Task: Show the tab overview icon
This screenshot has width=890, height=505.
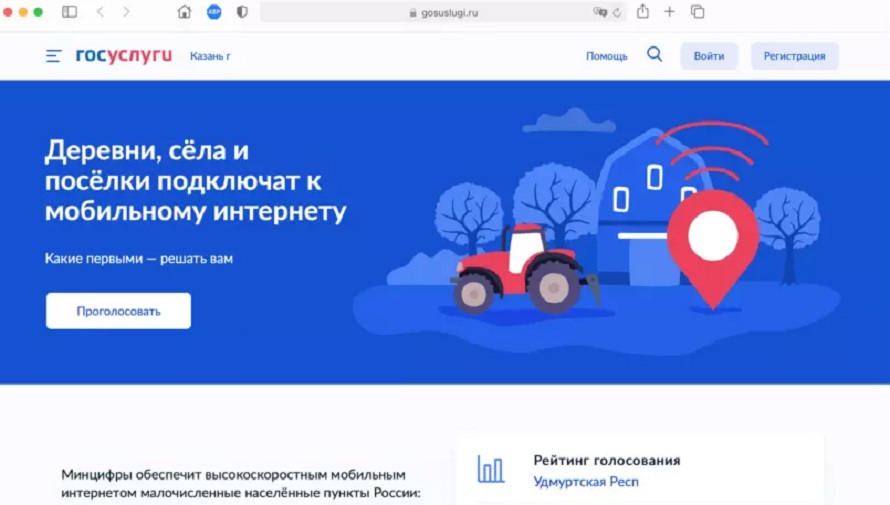Action: 698,12
